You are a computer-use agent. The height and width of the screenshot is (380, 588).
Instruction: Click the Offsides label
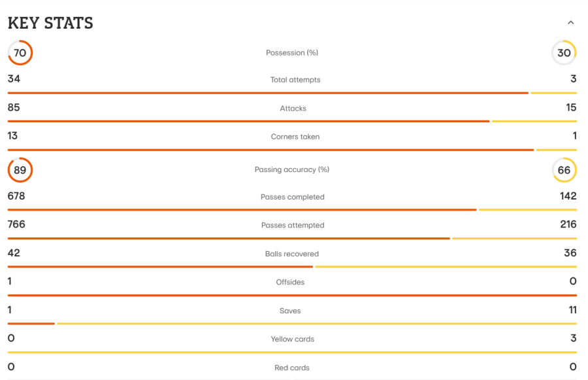click(x=290, y=282)
